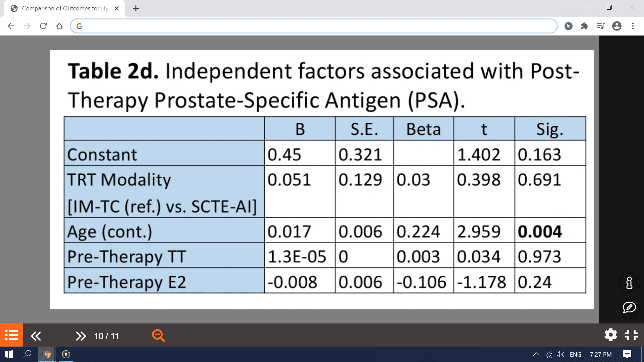The height and width of the screenshot is (362, 644).
Task: Show hidden system tray icons
Action: [536, 354]
